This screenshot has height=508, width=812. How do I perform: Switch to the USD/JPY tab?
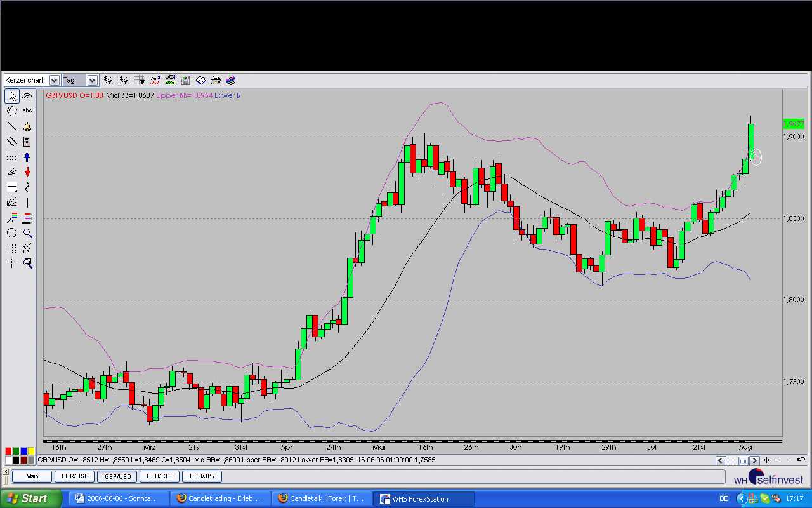click(202, 476)
